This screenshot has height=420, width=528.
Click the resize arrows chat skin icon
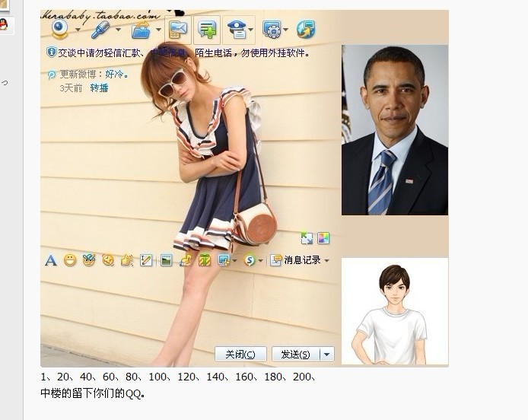pyautogui.click(x=307, y=238)
